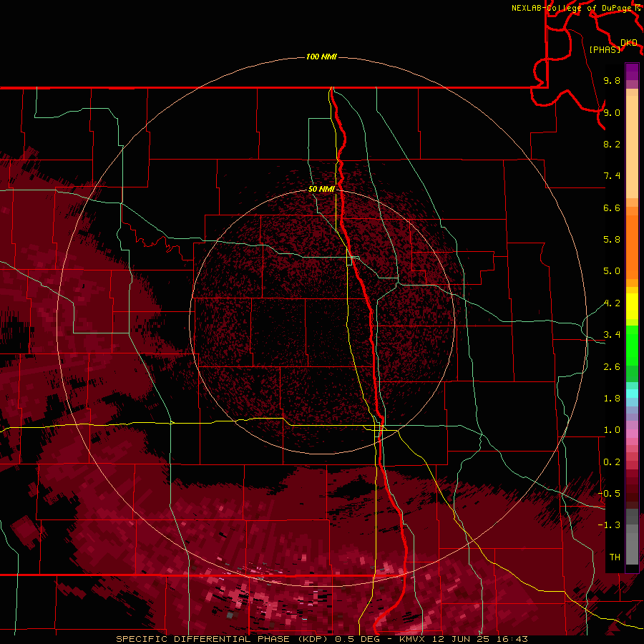Click the KMVX station identifier in the caption
644x644 pixels.
[413, 639]
